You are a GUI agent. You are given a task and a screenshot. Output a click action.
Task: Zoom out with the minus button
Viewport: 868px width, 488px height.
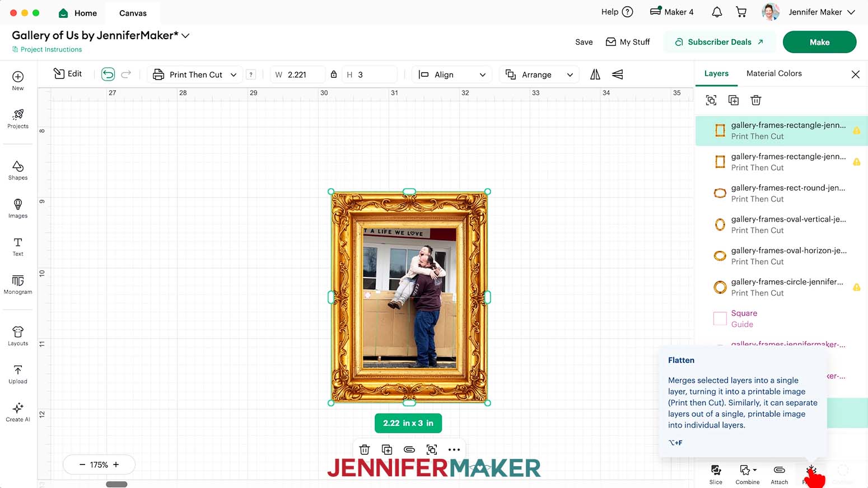[x=82, y=464]
